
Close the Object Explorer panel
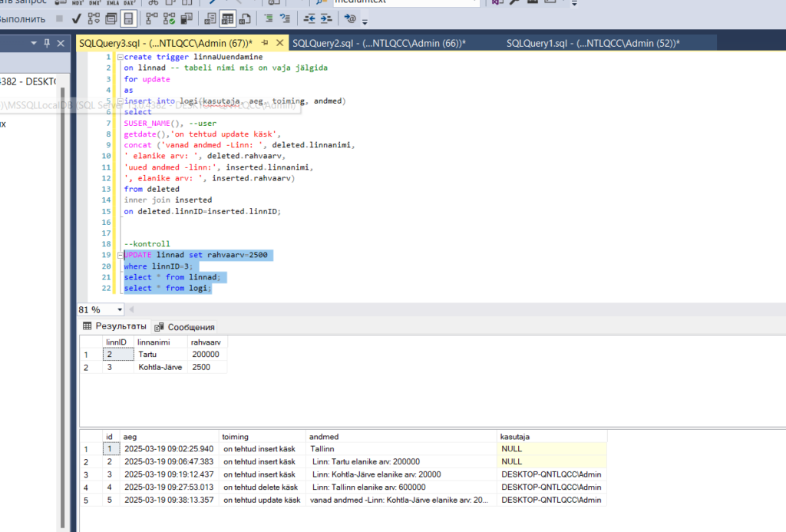(61, 43)
